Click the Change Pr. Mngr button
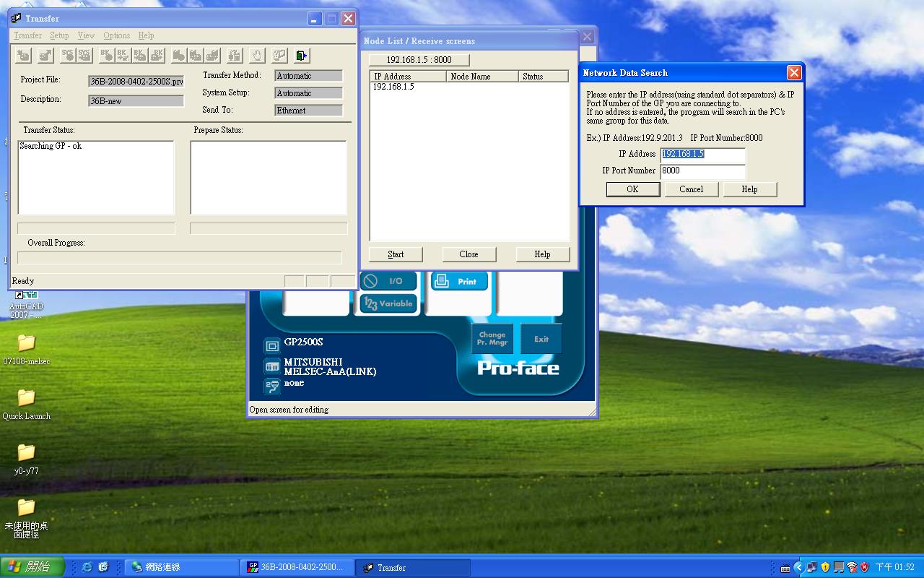 (492, 338)
